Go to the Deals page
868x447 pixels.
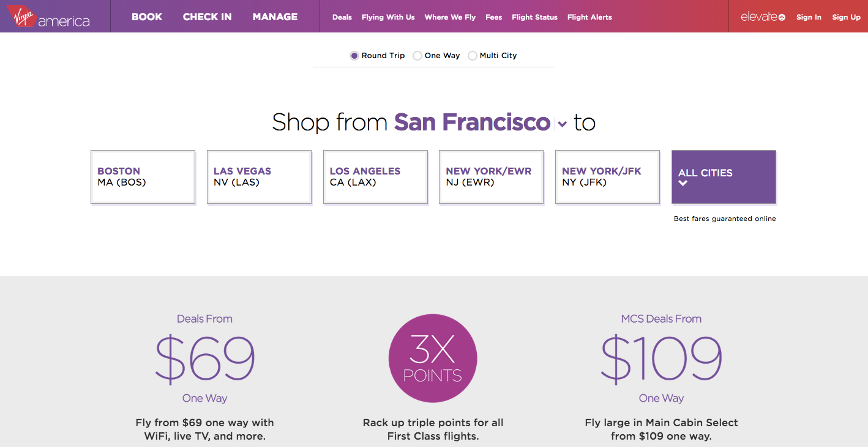342,17
